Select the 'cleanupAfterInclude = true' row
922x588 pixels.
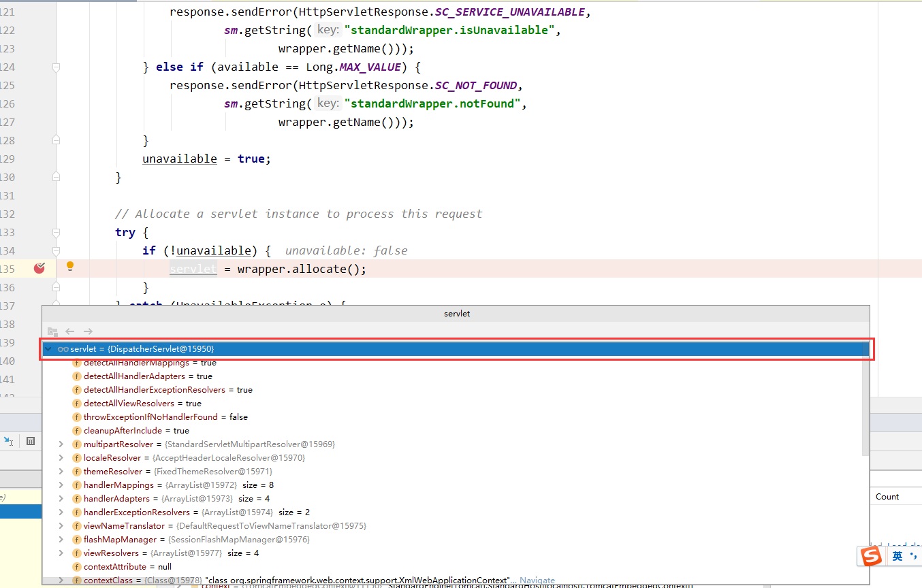pos(452,431)
